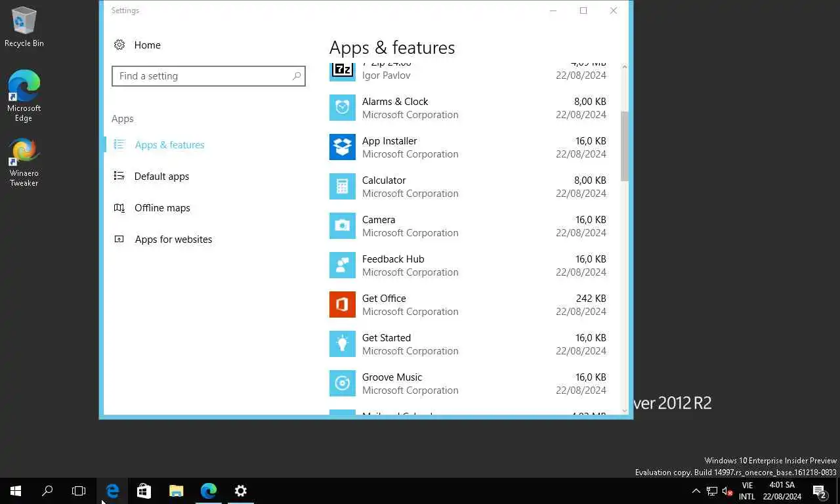
Task: Select the Calculator entry name
Action: tap(384, 180)
